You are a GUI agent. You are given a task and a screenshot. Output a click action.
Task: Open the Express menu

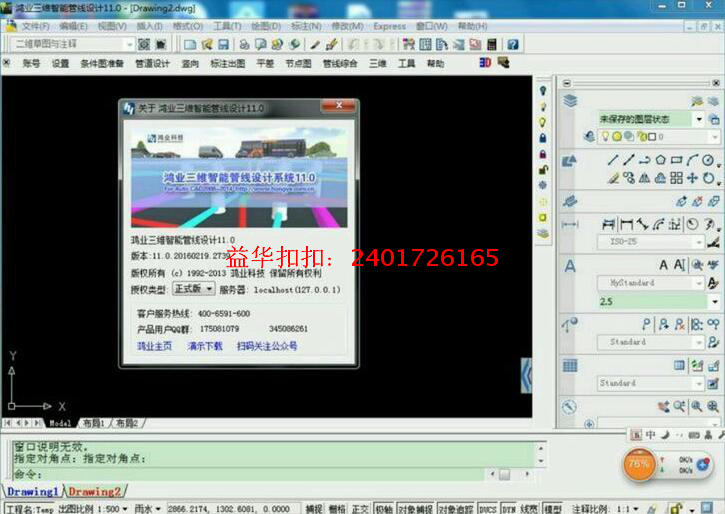(x=389, y=26)
